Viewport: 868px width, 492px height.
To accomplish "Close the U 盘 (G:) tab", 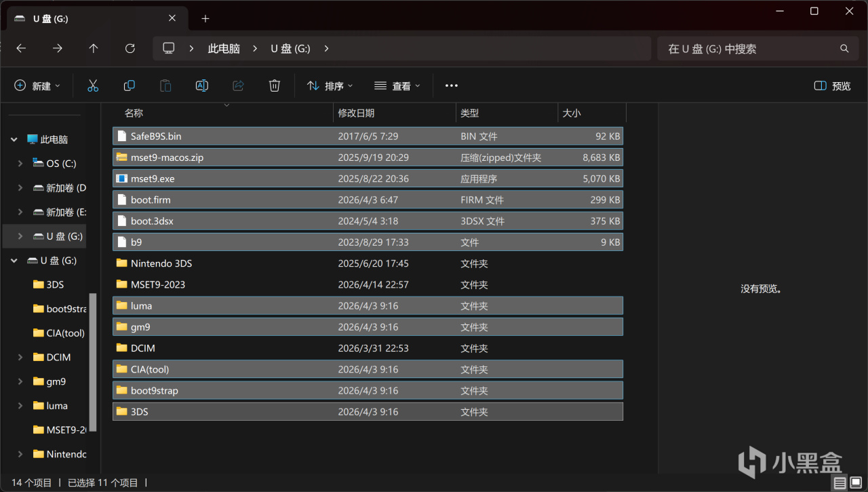I will 172,18.
